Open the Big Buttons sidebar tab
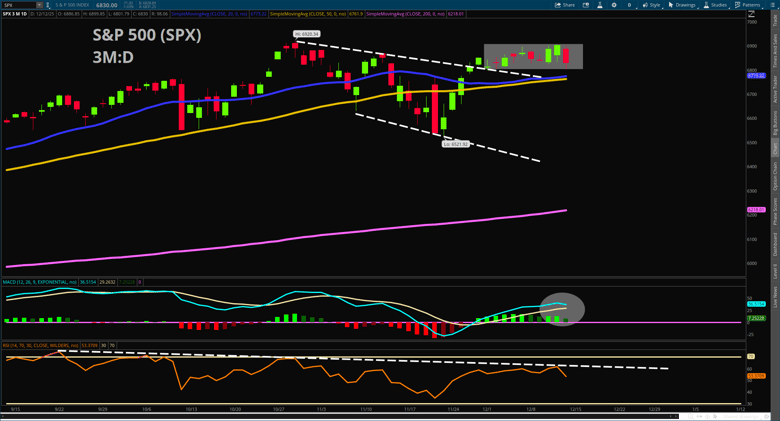 (775, 122)
